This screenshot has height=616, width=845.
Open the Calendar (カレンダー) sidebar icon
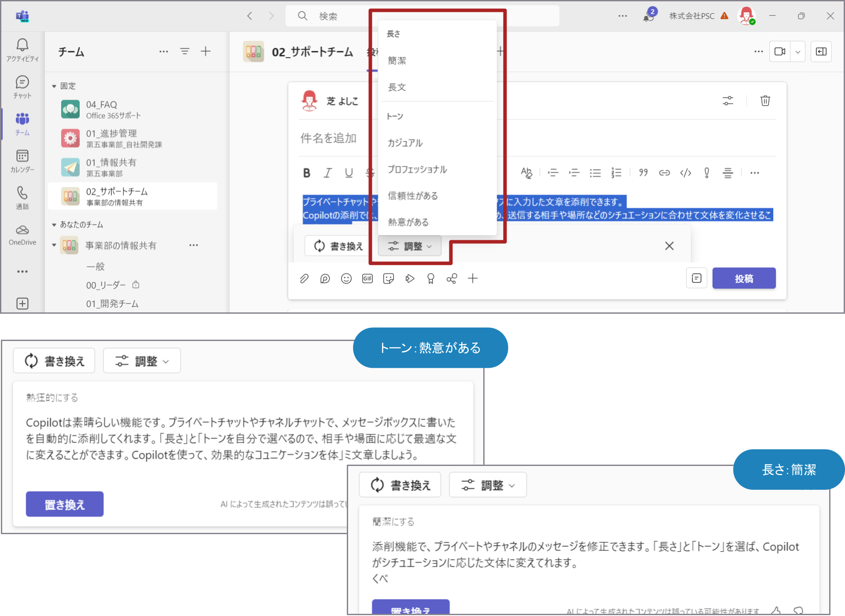22,161
